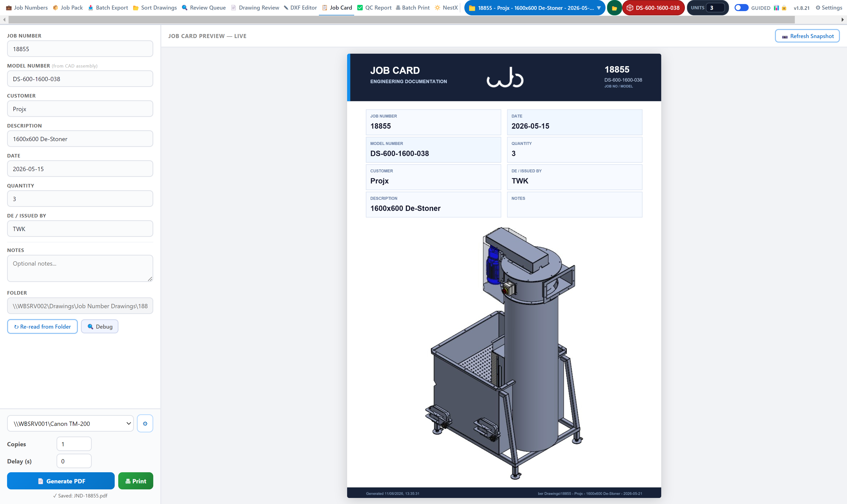The width and height of the screenshot is (847, 504).
Task: Click the right arrow of horizontal scrollbar
Action: (842, 20)
